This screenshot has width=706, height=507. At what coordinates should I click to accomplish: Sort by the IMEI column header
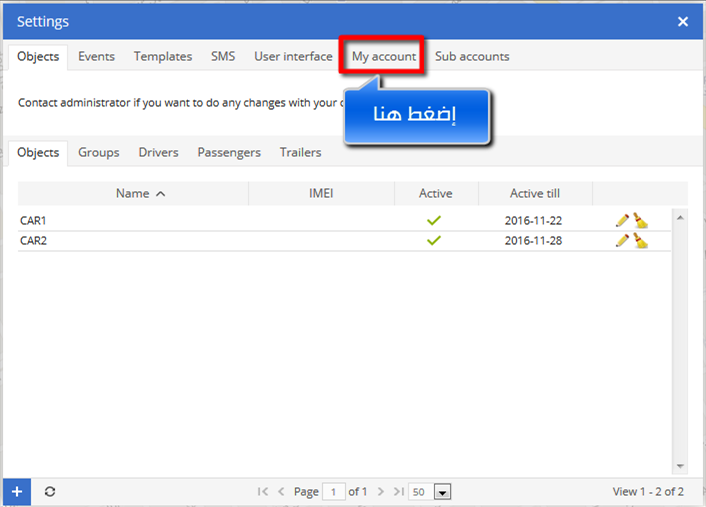(321, 194)
